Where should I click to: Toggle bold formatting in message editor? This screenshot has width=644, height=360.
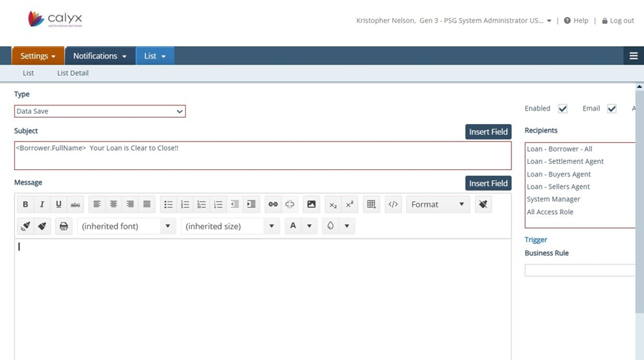[x=25, y=205]
